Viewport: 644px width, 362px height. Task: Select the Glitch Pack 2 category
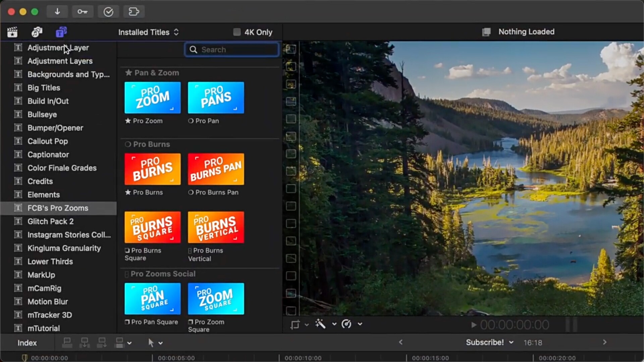coord(59,222)
